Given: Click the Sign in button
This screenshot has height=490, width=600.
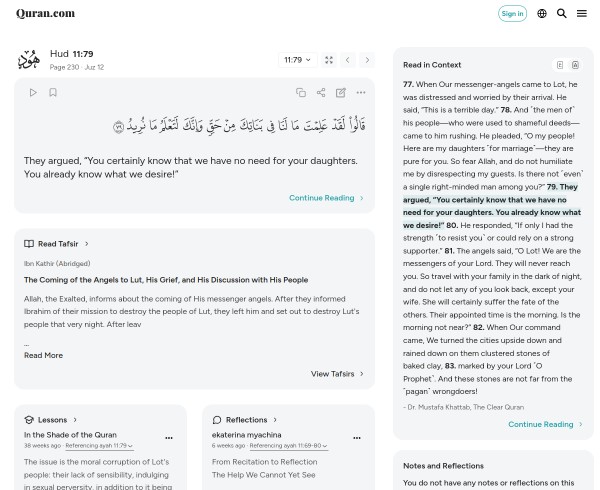Looking at the screenshot, I should [x=512, y=14].
